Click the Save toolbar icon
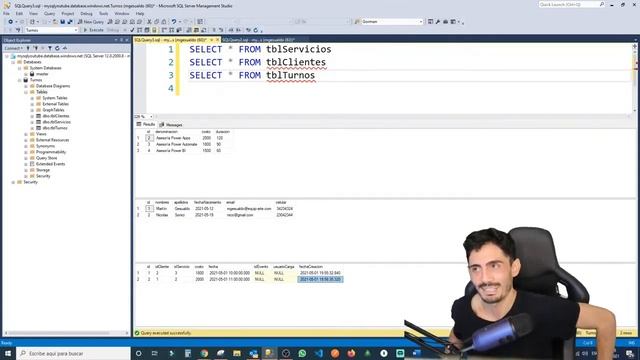The image size is (640, 360). pos(62,22)
